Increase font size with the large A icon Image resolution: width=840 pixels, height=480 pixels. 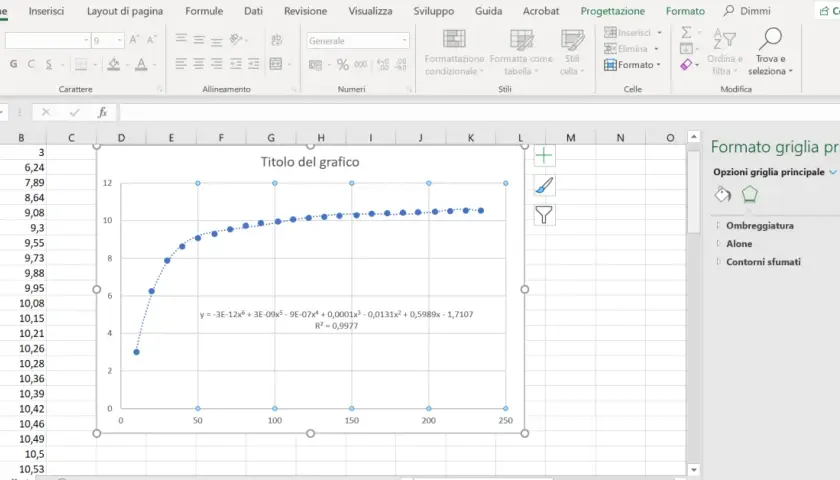(x=134, y=40)
